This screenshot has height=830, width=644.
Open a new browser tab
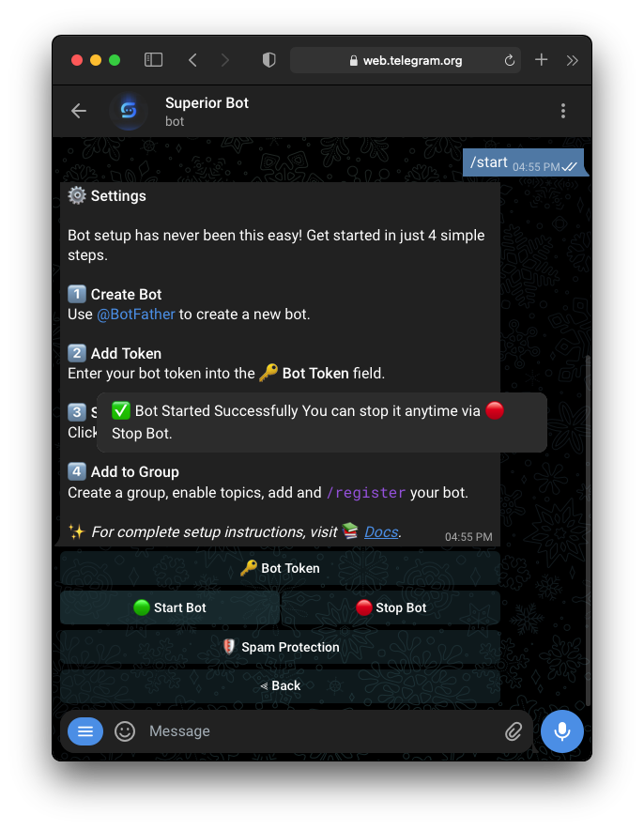pos(541,60)
